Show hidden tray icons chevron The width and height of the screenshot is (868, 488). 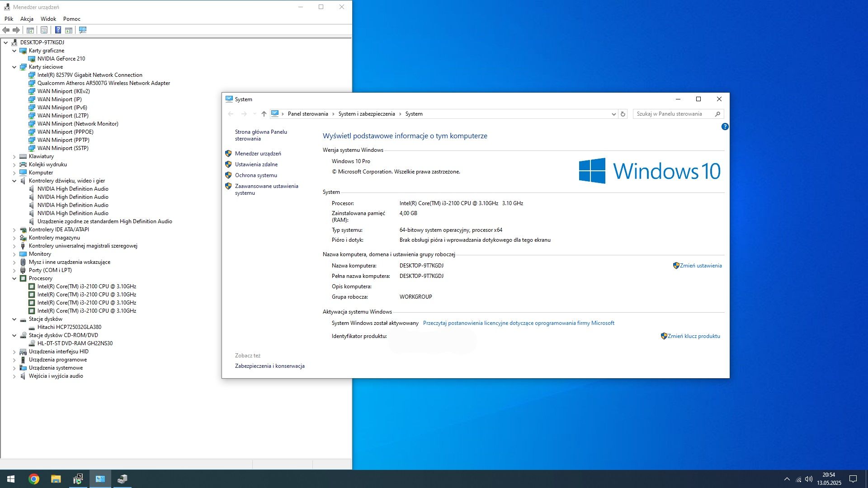(787, 479)
